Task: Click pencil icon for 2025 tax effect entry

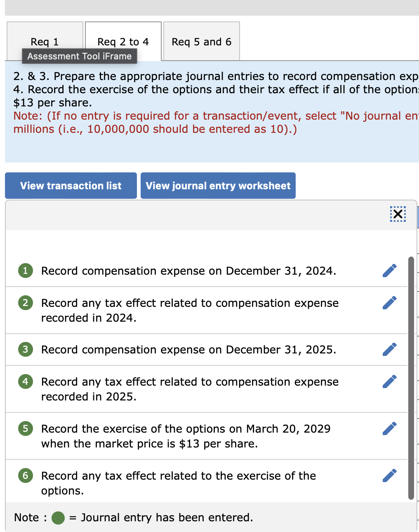Action: click(390, 381)
